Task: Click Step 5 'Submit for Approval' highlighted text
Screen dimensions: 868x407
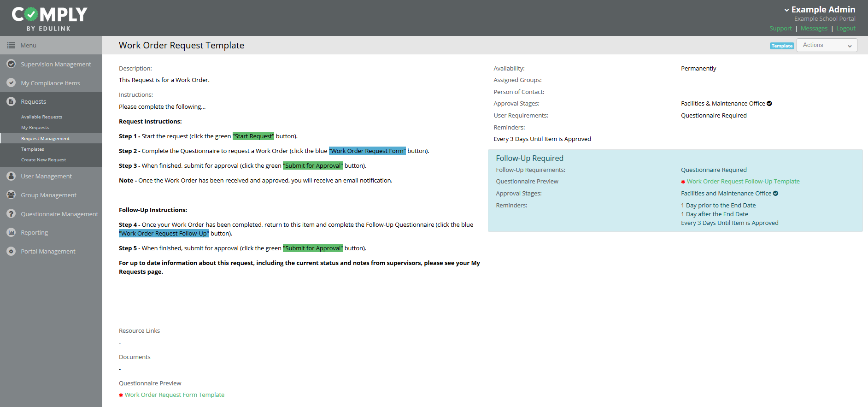Action: coord(313,248)
